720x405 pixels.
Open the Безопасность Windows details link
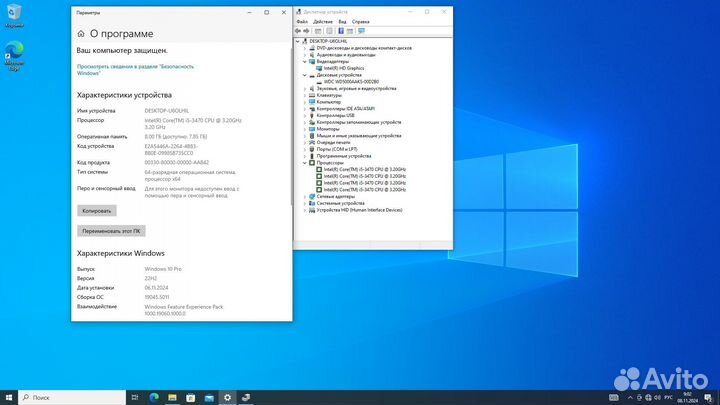click(x=135, y=70)
